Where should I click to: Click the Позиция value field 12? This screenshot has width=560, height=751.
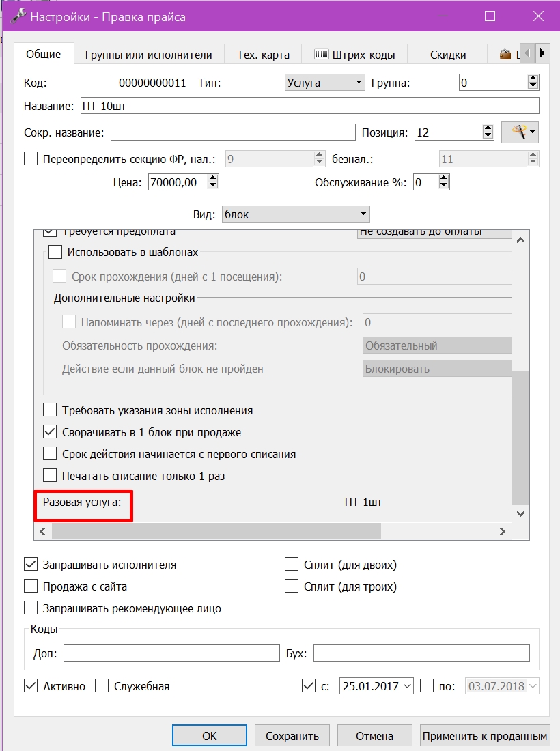click(x=449, y=132)
